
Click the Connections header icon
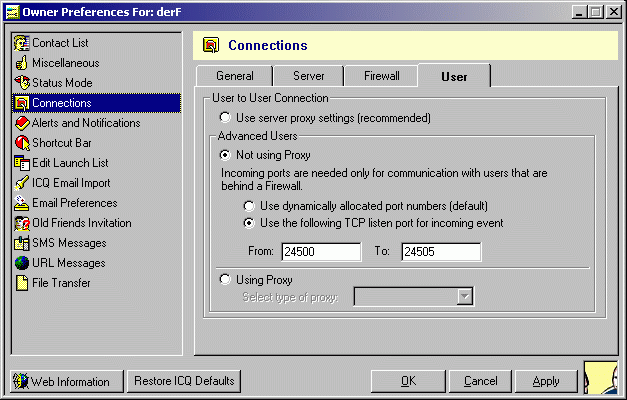(211, 45)
